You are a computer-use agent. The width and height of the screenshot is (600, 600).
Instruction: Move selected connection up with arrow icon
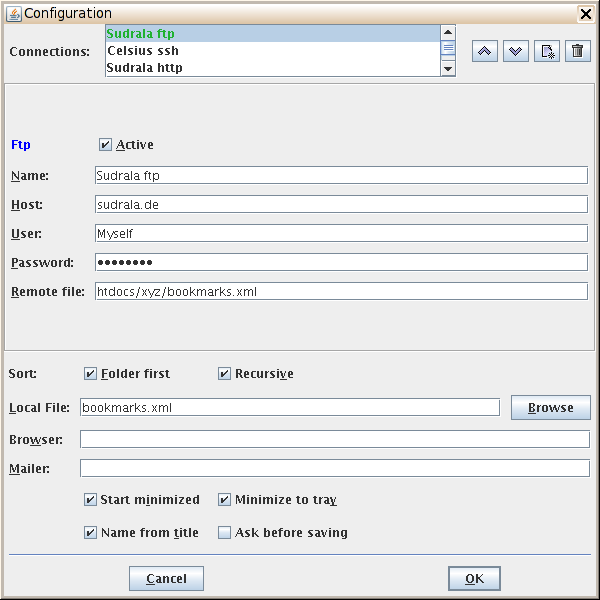coord(485,51)
